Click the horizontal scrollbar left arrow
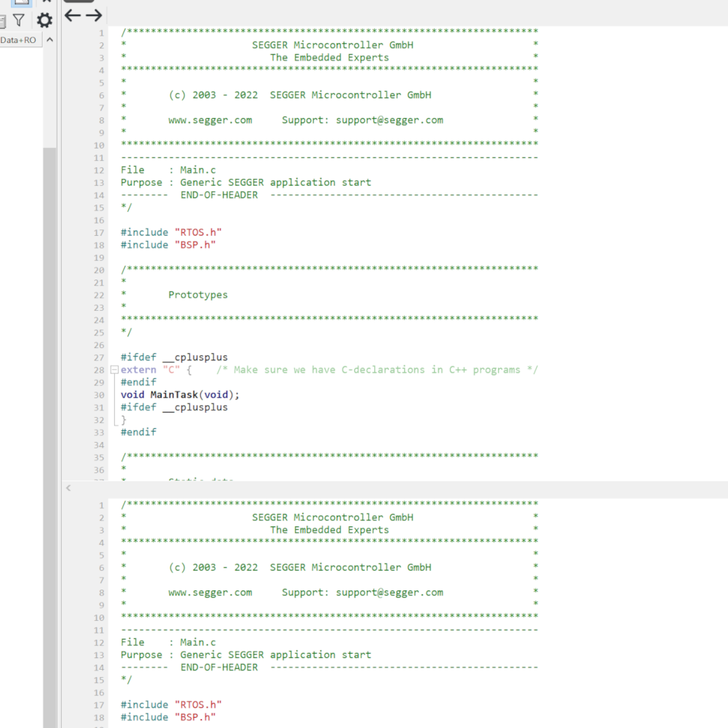728x728 pixels. [68, 488]
